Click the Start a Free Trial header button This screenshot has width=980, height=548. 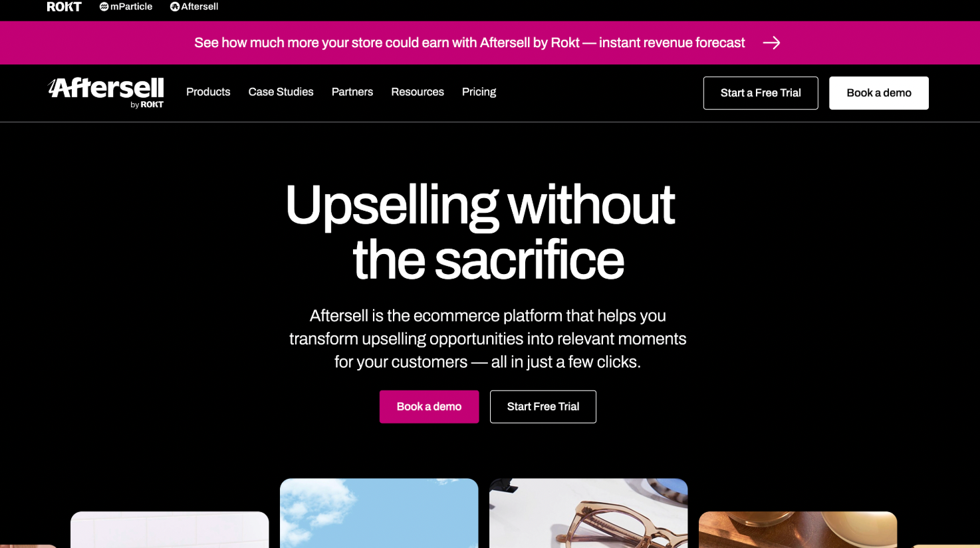click(761, 93)
